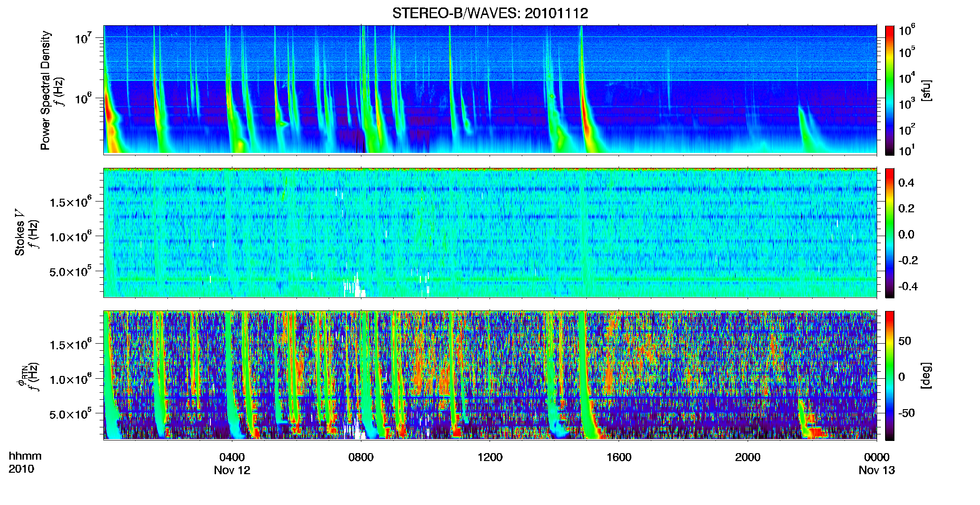Select the Power Spectral Density axis label
Viewport: 980px width, 505px height.
click(x=45, y=90)
